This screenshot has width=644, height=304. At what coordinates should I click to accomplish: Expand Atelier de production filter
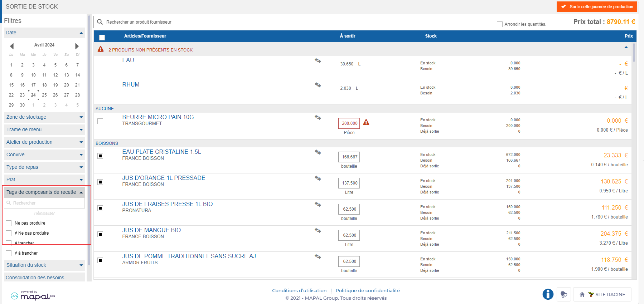(x=44, y=142)
